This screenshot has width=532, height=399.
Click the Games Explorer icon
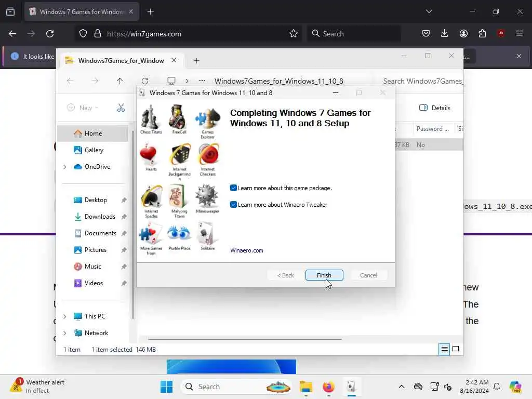[208, 122]
